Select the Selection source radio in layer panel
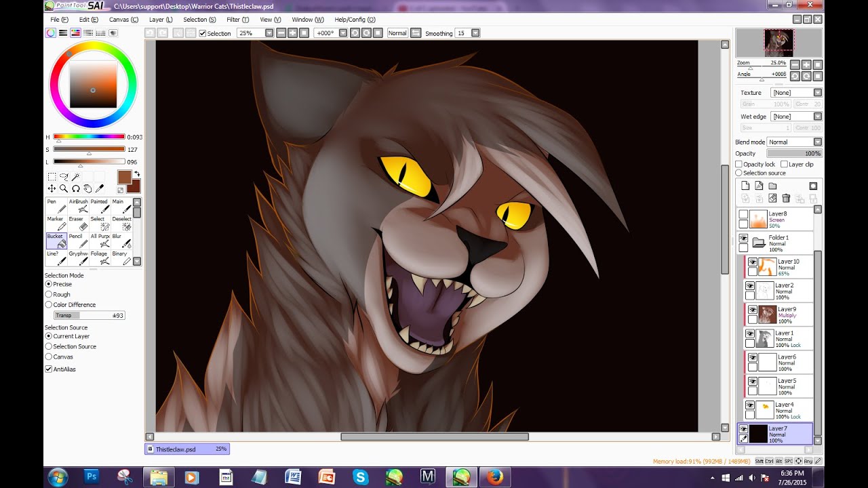Image resolution: width=868 pixels, height=488 pixels. click(x=738, y=173)
